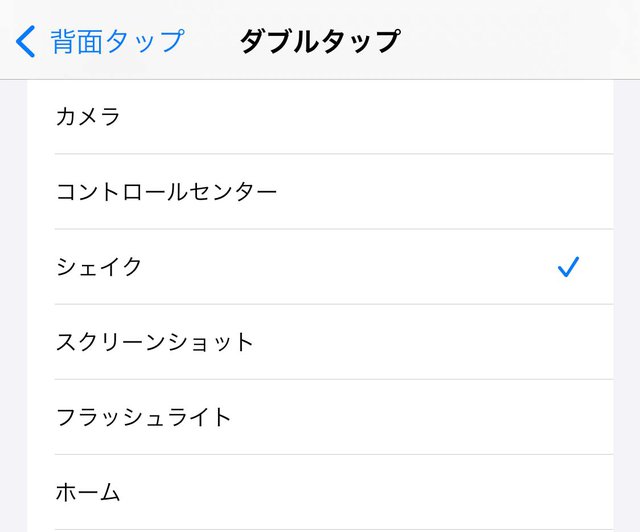Tap the シェイク text label
640x532 pixels.
point(99,267)
